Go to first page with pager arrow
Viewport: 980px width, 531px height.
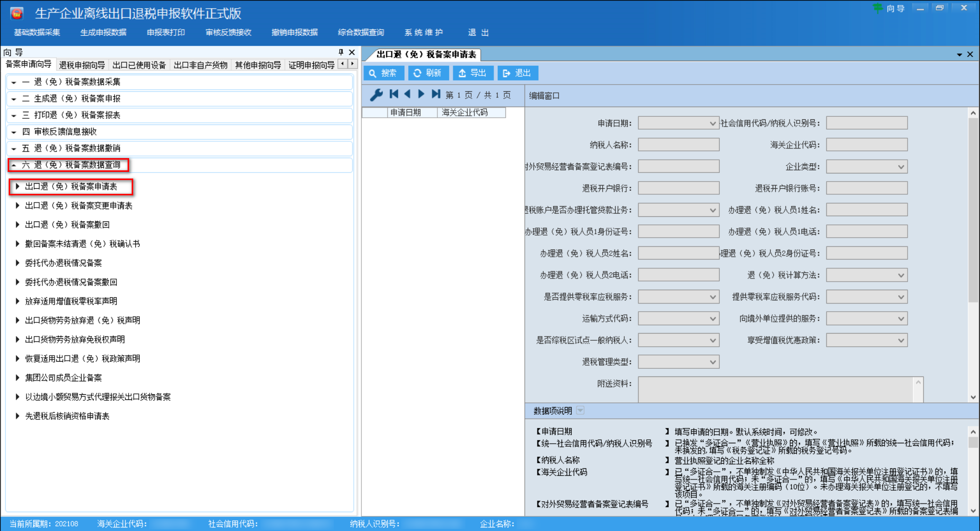click(394, 94)
